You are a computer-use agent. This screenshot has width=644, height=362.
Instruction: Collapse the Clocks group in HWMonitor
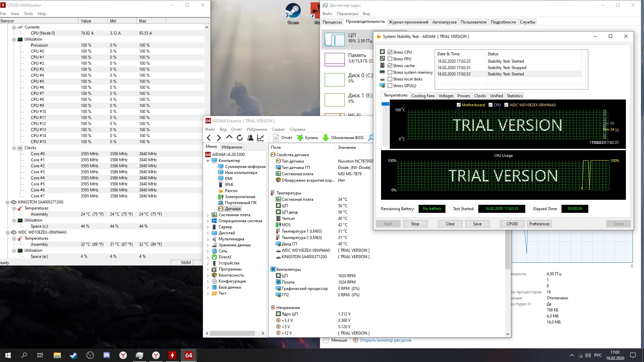pyautogui.click(x=14, y=148)
